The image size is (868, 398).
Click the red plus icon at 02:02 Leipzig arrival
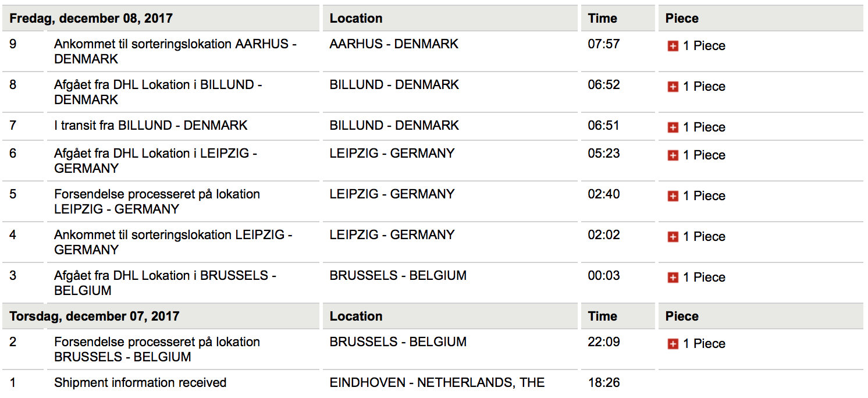(x=673, y=237)
